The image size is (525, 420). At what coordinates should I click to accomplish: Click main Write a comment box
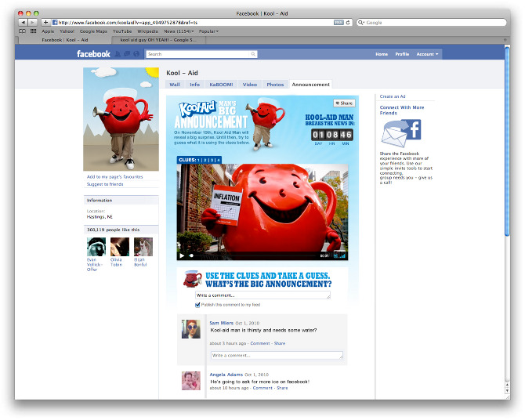[262, 295]
